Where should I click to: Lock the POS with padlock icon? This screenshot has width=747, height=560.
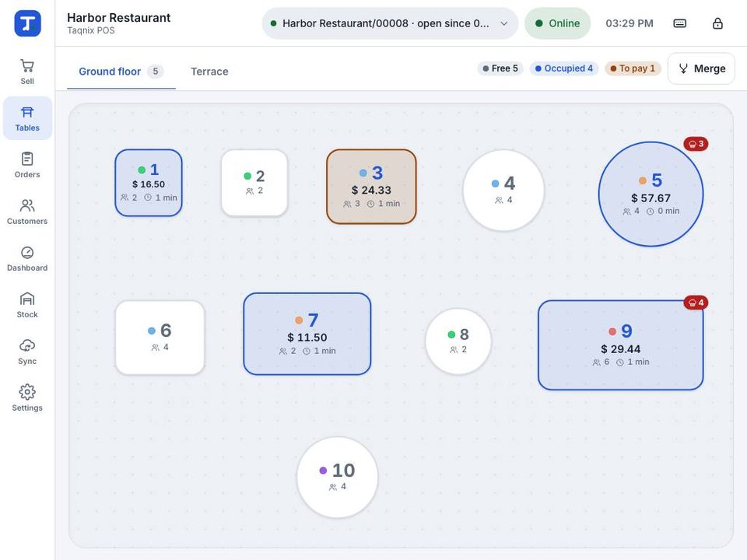coord(717,23)
